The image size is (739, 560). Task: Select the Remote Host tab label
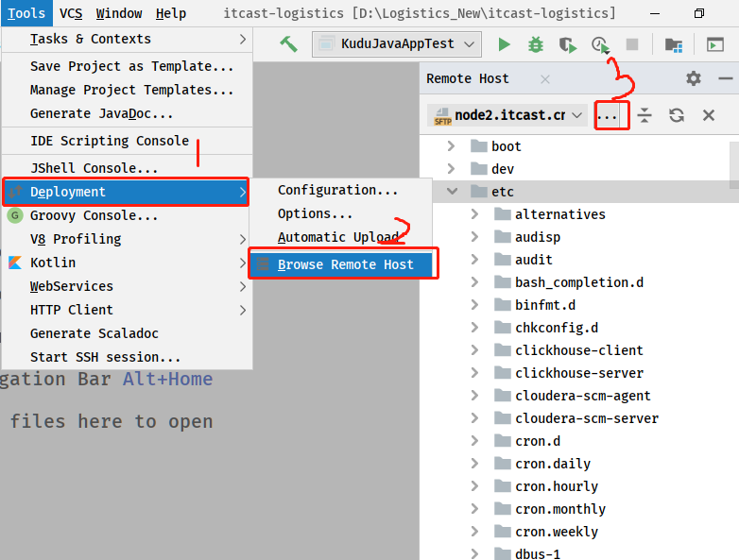468,78
